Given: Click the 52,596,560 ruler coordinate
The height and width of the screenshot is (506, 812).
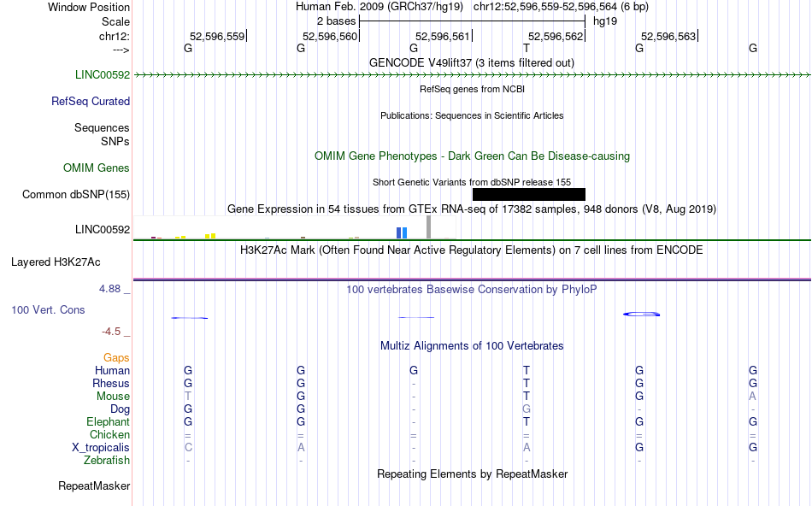Looking at the screenshot, I should [330, 36].
